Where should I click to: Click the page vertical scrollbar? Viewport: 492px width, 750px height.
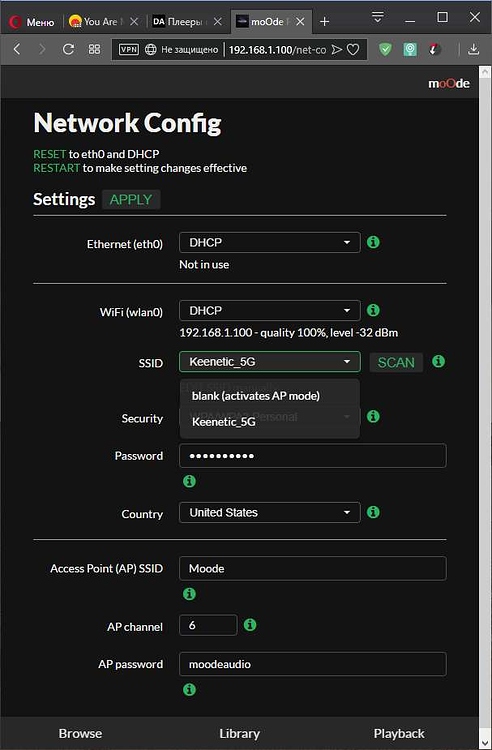click(x=485, y=402)
